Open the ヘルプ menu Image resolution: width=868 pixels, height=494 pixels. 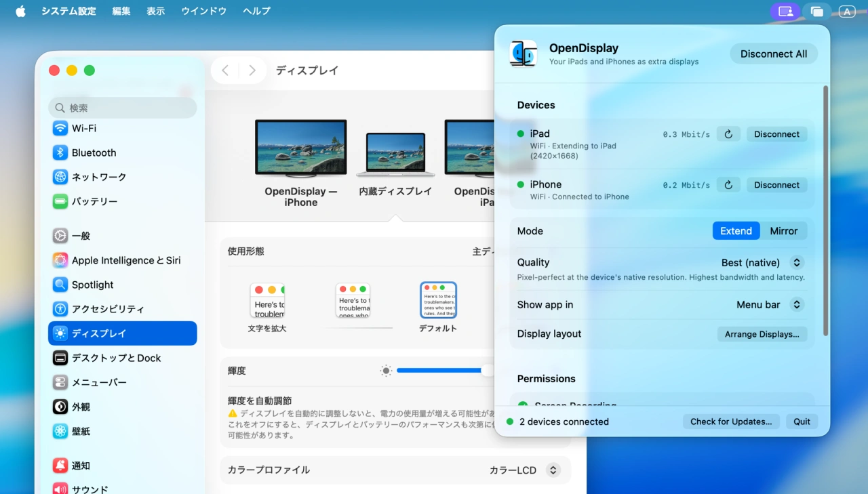256,11
